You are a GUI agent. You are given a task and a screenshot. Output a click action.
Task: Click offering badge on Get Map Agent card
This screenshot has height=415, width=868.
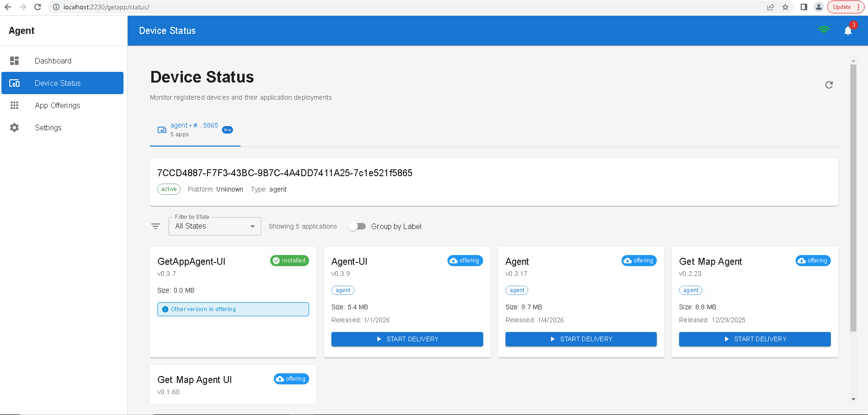tap(813, 261)
